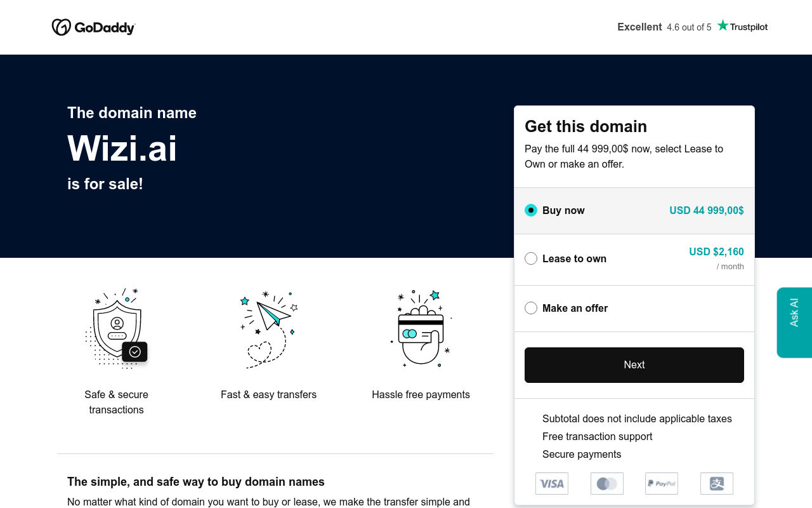Click the Next button
Viewport: 812px width, 508px height.
point(634,365)
